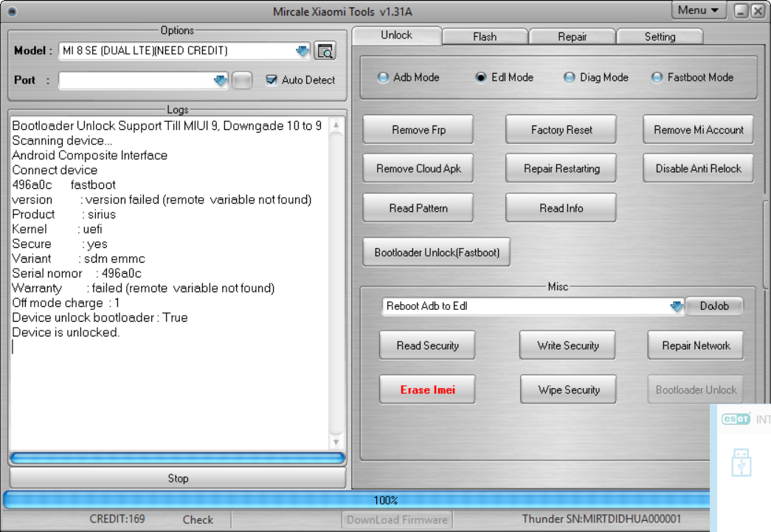Click the Repair Restarting button
The height and width of the screenshot is (532, 771).
point(561,169)
